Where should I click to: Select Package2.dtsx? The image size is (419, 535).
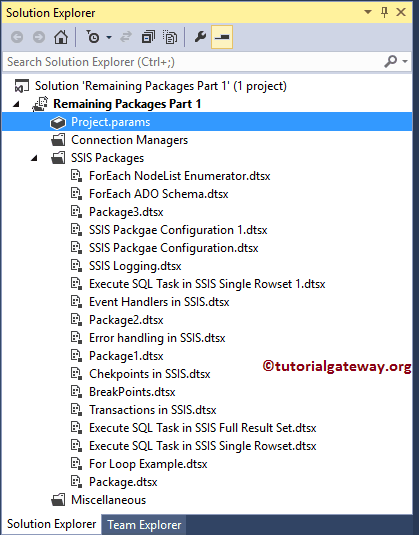point(126,320)
